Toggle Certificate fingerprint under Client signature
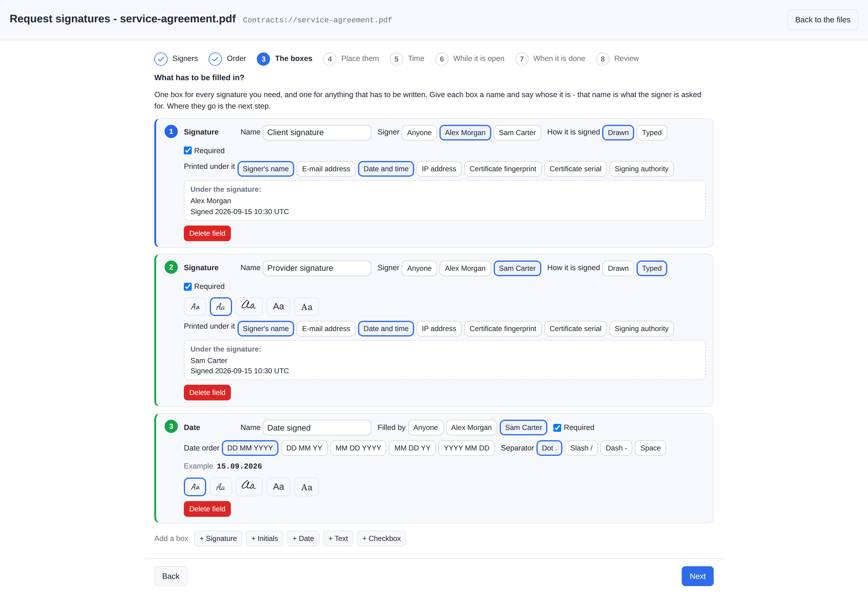The width and height of the screenshot is (868, 603). (503, 169)
